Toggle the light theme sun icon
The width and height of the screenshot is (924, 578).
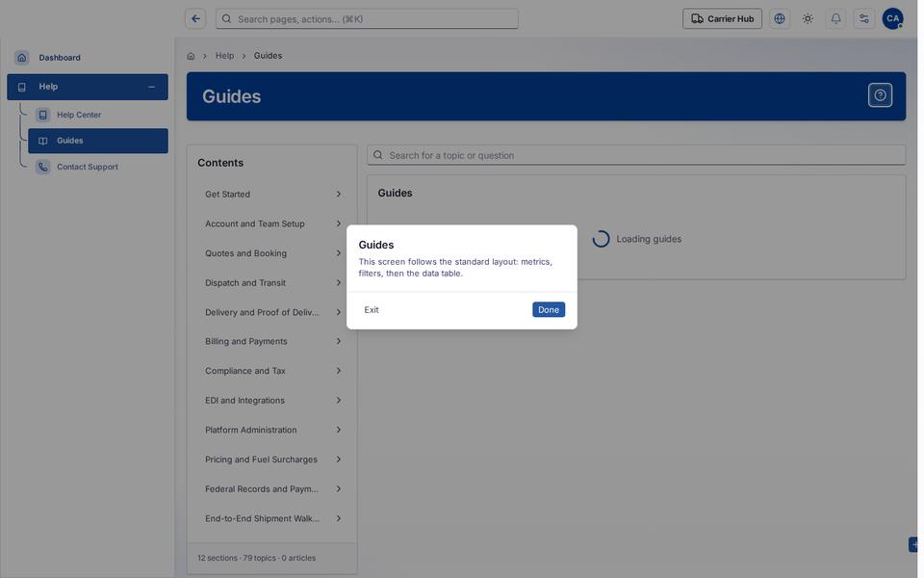point(808,19)
